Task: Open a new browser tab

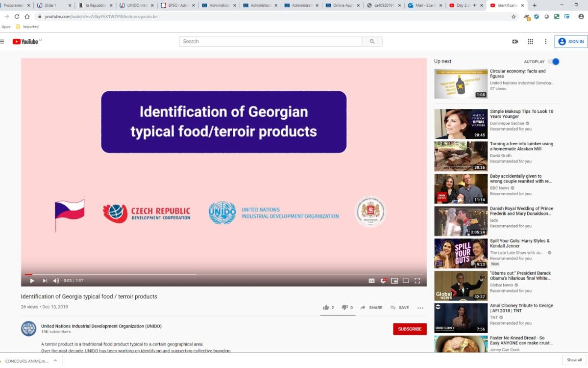Action: [535, 5]
